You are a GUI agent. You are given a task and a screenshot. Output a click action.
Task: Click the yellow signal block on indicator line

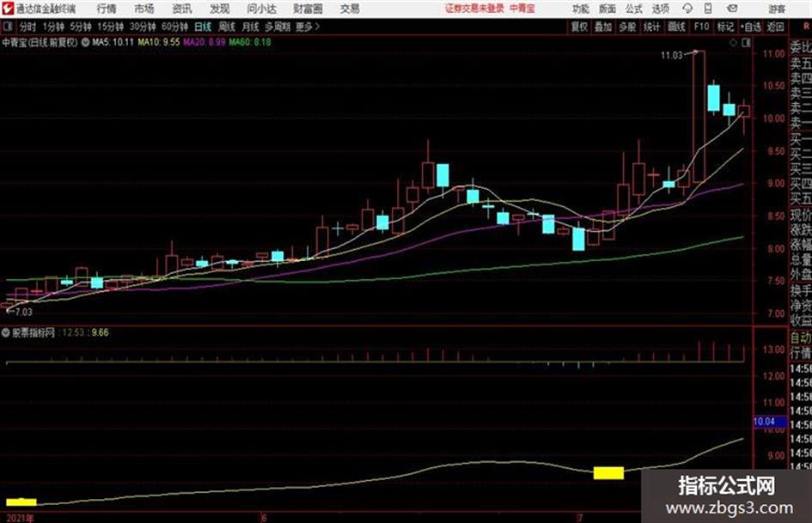tap(608, 473)
